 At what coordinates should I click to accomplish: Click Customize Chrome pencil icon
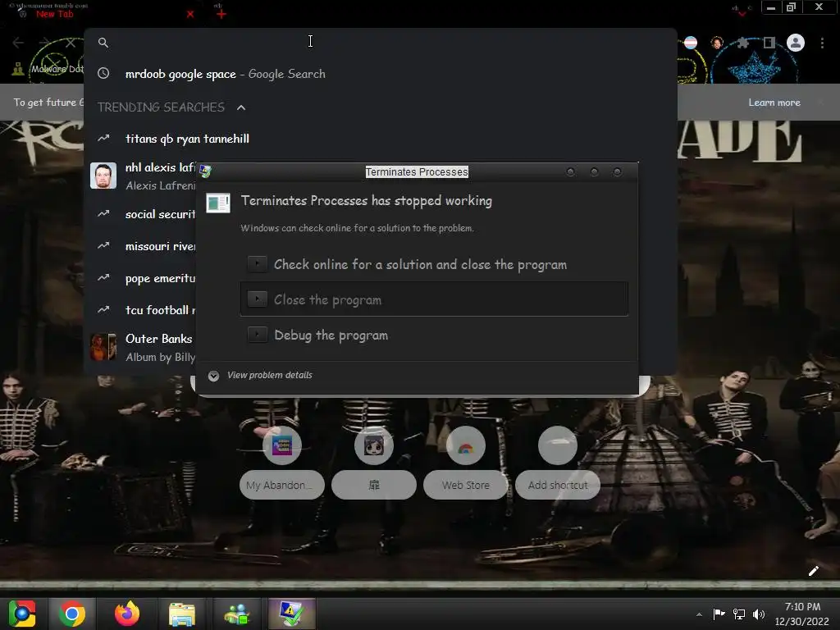(813, 571)
